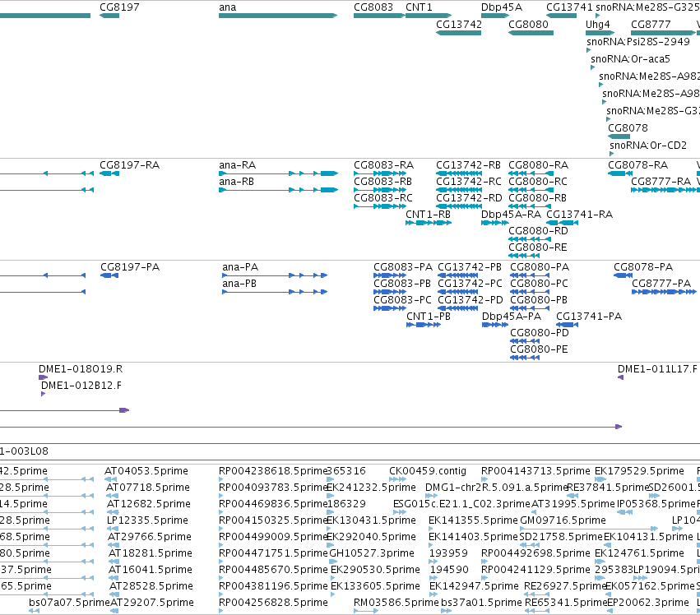This screenshot has height=615, width=700.
Task: Click the DME1-018O19.R clone label
Action: (81, 369)
